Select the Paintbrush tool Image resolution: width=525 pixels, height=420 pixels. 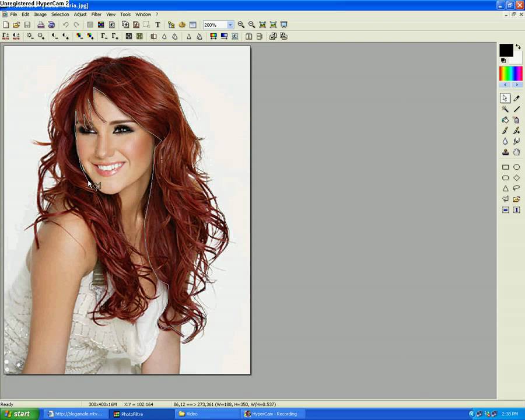tap(505, 130)
